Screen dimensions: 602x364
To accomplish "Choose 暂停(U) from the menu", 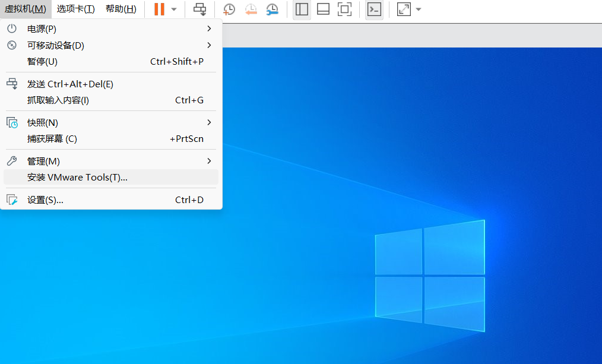I will click(x=111, y=61).
